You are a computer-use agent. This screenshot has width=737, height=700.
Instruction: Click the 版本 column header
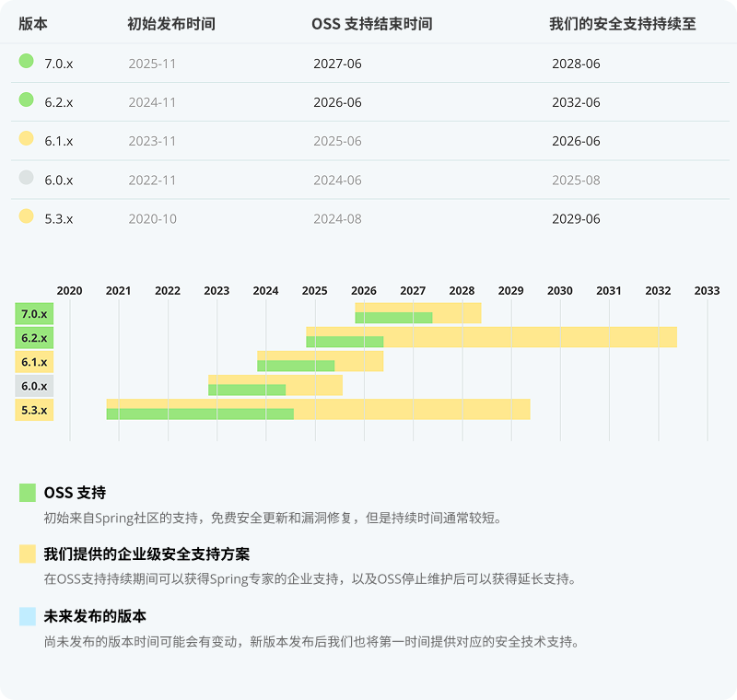33,25
